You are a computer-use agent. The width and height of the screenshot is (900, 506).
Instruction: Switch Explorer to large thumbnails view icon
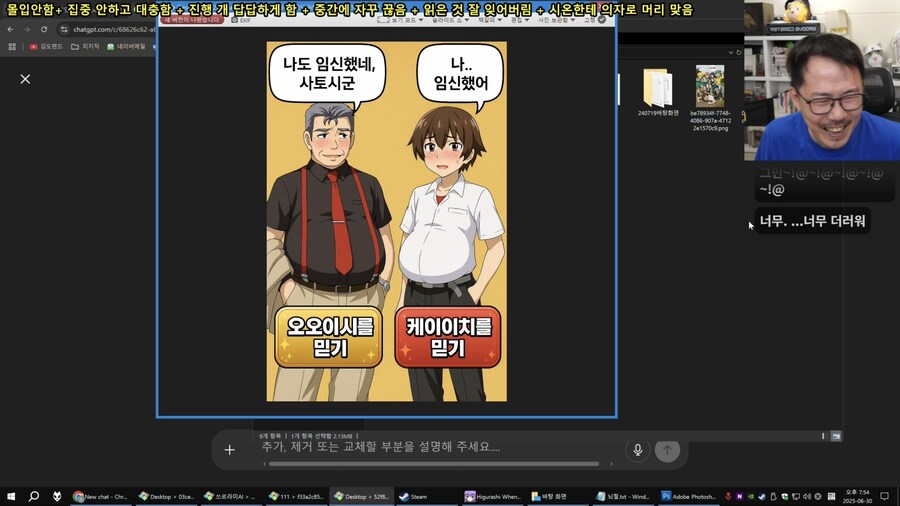tap(836, 437)
